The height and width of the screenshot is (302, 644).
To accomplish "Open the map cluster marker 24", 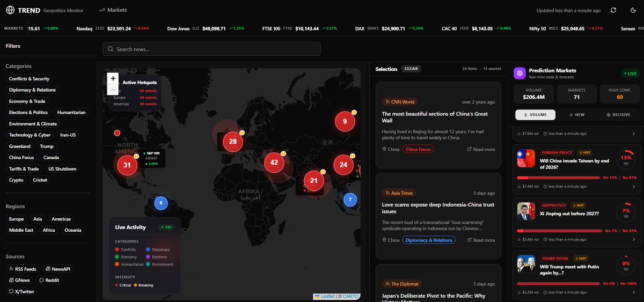I will (x=343, y=165).
